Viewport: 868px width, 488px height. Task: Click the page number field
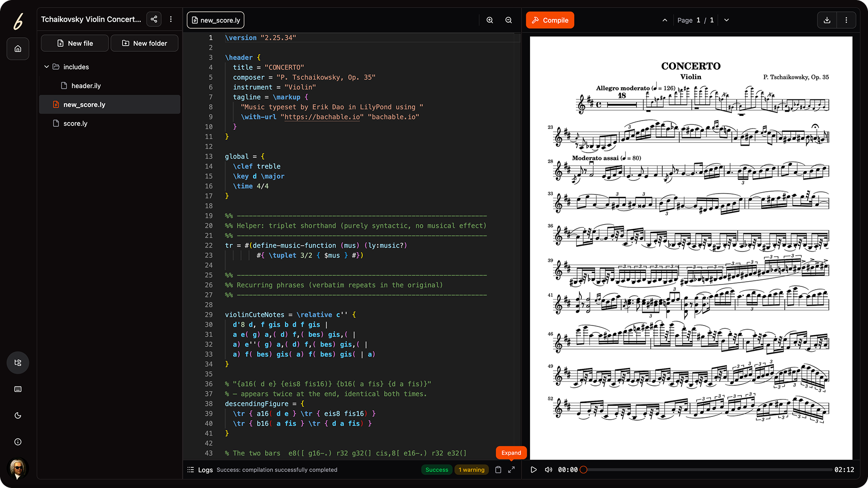[x=699, y=20]
